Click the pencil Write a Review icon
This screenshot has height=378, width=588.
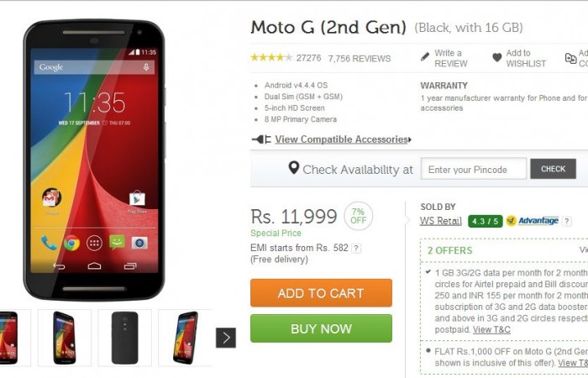coord(425,57)
